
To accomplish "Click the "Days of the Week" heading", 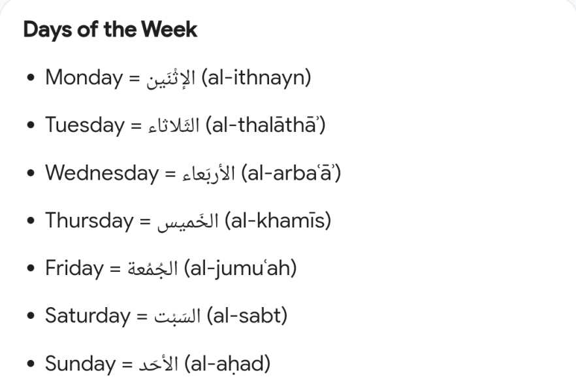I will [110, 30].
